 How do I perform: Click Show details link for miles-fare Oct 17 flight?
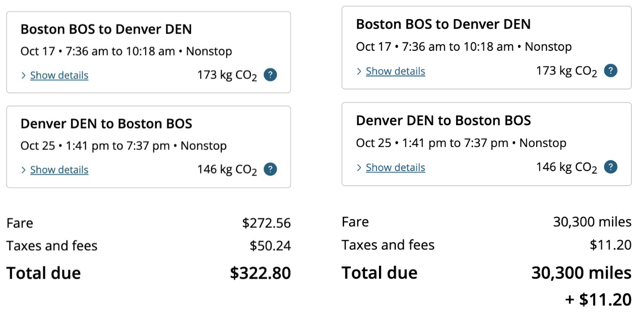395,71
